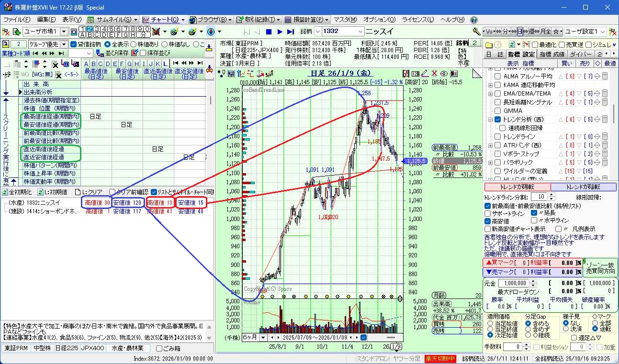Click the yellow folder icon in right panel

(489, 44)
